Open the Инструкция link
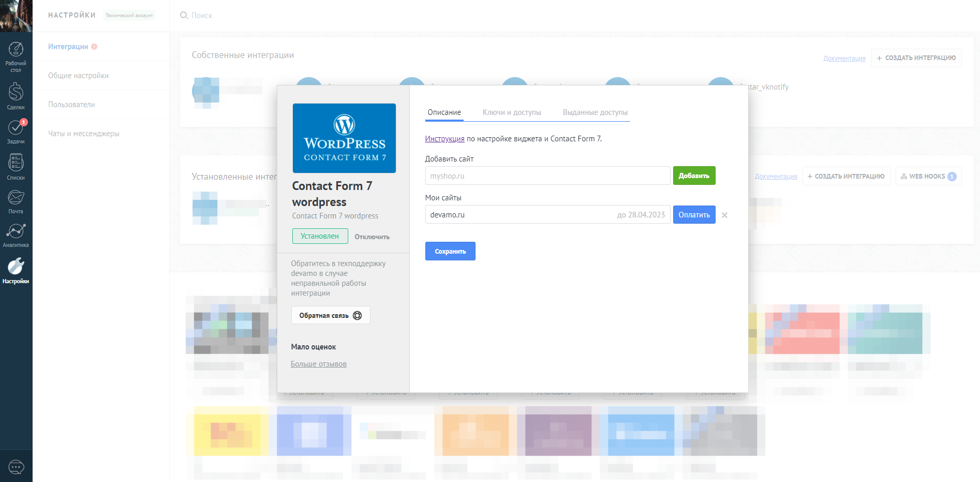 444,139
